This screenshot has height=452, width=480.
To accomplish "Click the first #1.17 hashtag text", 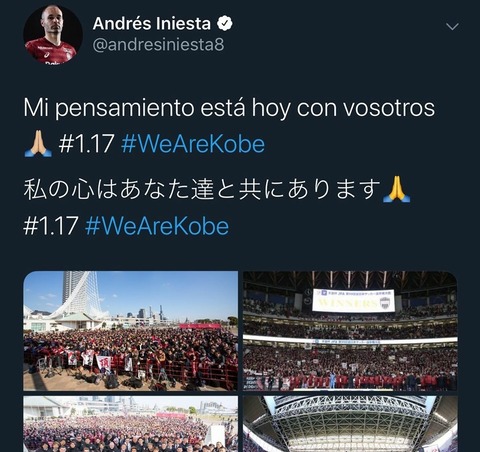I will pos(87,144).
